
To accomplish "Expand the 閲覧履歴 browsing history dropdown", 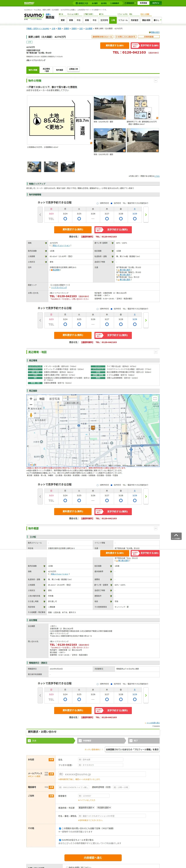I will point(130,3).
